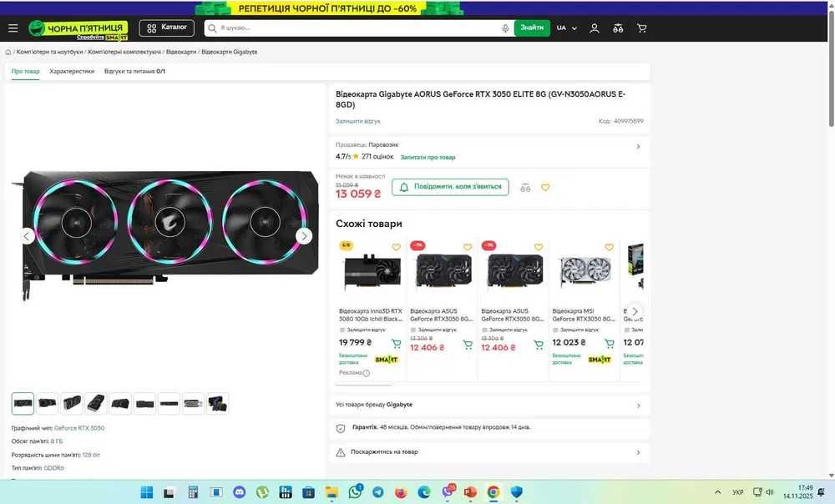Open the Гарантія 48 місяців info row
Viewport: 835px width, 504px height.
point(488,428)
